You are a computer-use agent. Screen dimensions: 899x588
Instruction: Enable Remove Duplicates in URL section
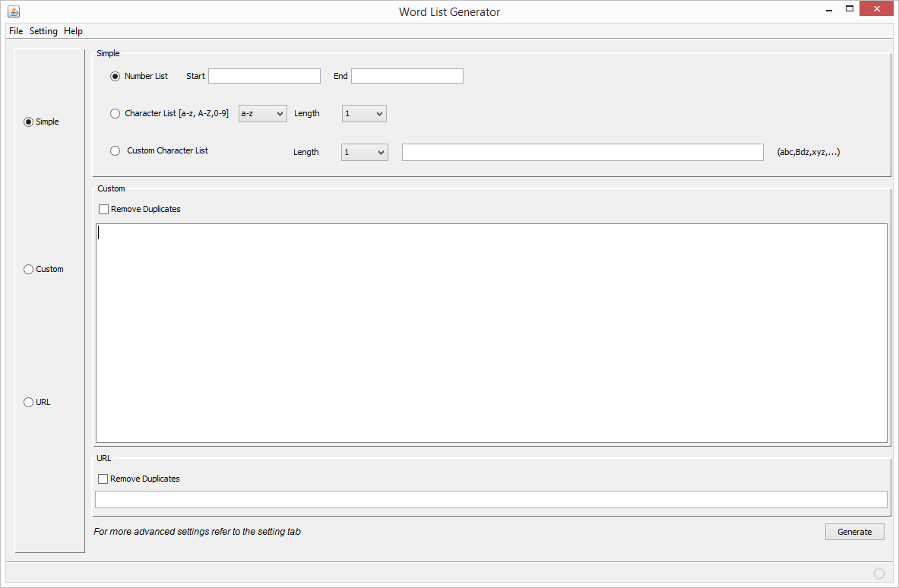click(x=103, y=479)
